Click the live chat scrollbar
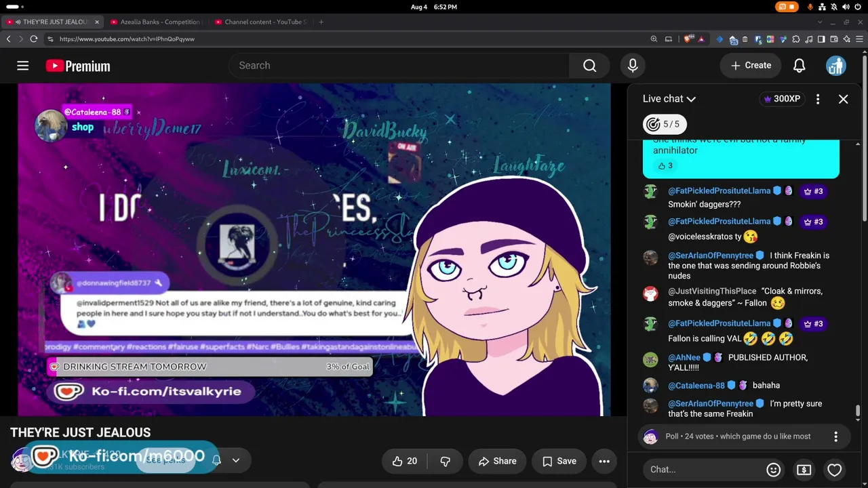 point(858,411)
